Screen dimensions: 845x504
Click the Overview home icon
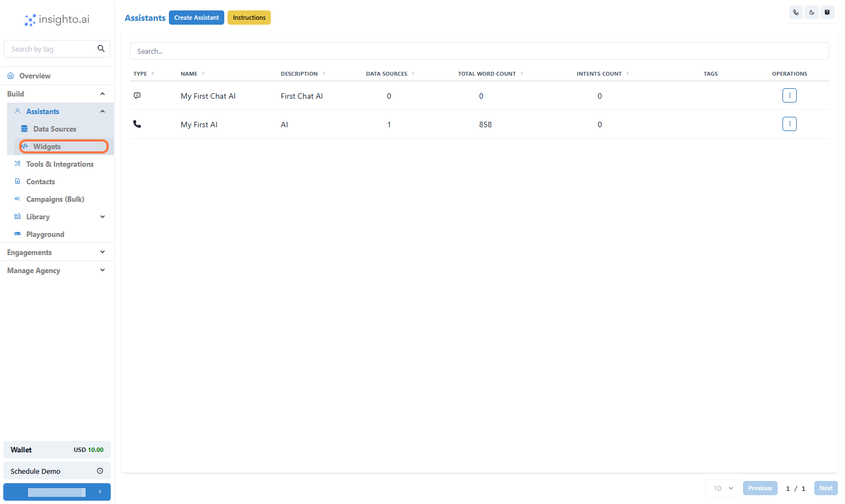click(x=10, y=76)
